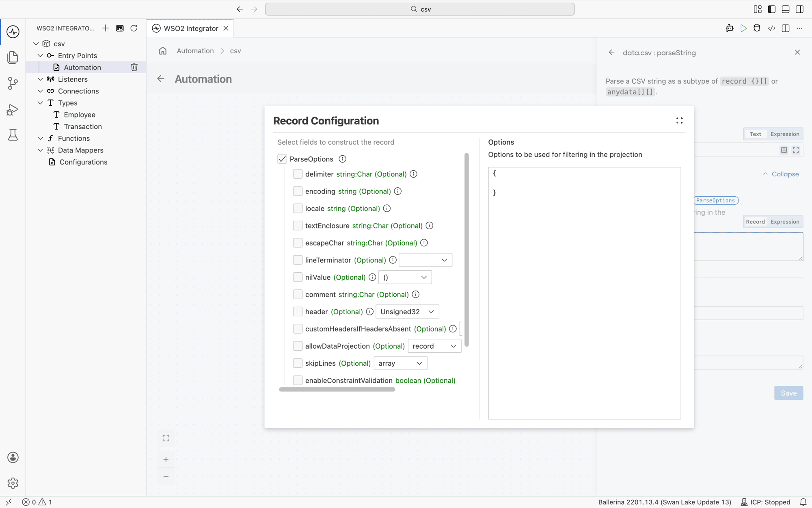Image resolution: width=812 pixels, height=508 pixels.
Task: Delete the Automation entry with trash icon
Action: pos(134,67)
